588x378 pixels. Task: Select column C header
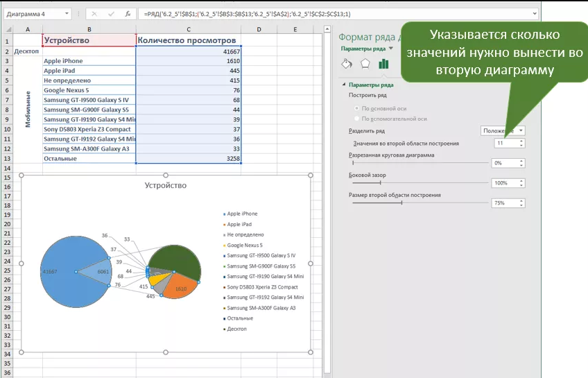[189, 29]
